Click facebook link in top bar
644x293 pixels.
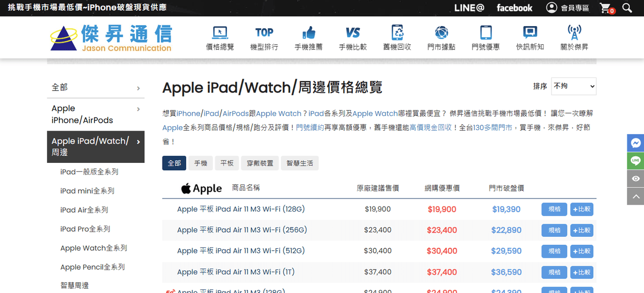(x=514, y=8)
